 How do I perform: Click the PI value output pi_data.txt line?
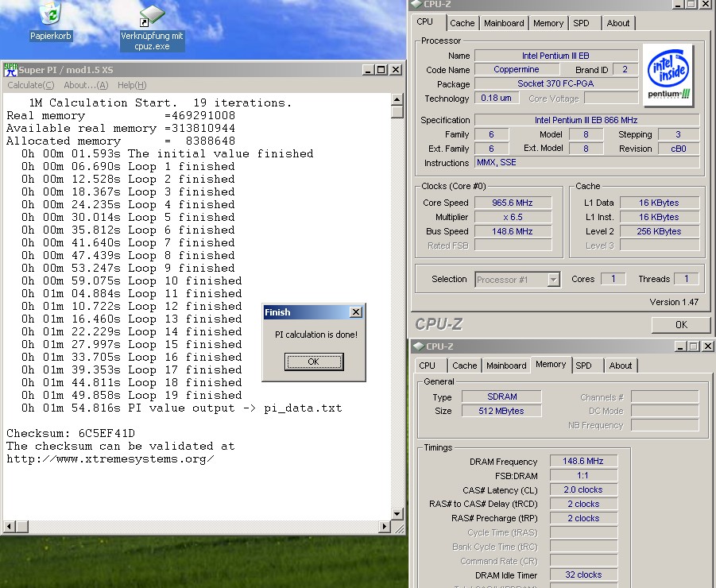181,408
